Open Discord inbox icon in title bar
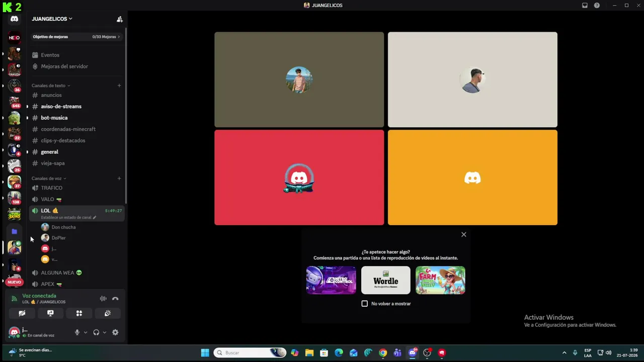This screenshot has height=362, width=644. coord(585,6)
